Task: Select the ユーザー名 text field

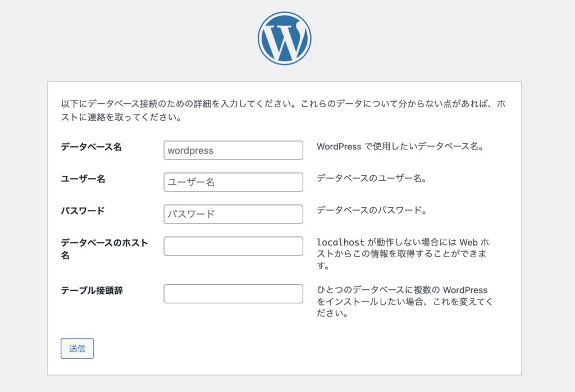Action: 233,183
